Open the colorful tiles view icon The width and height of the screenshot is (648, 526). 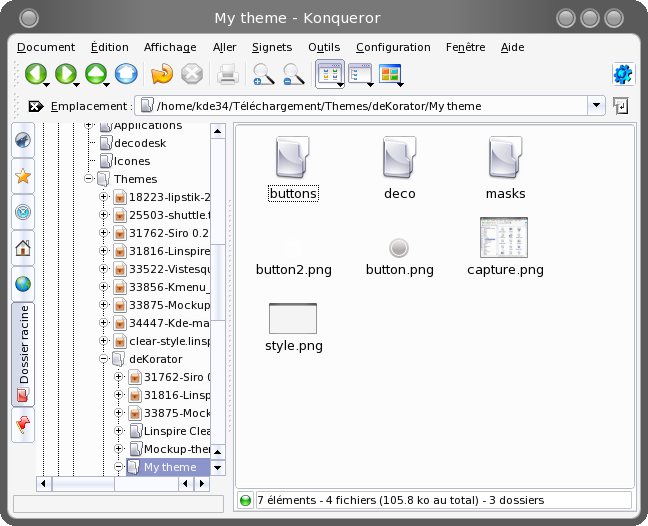click(x=389, y=74)
